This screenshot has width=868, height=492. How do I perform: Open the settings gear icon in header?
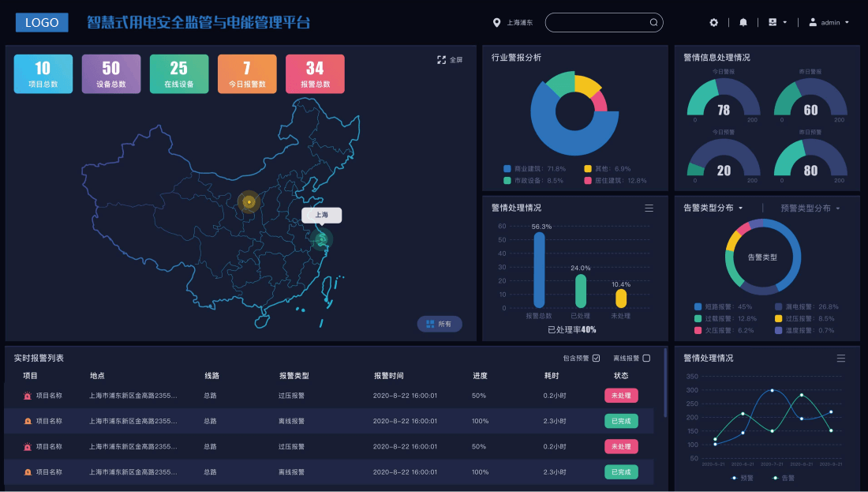[714, 23]
